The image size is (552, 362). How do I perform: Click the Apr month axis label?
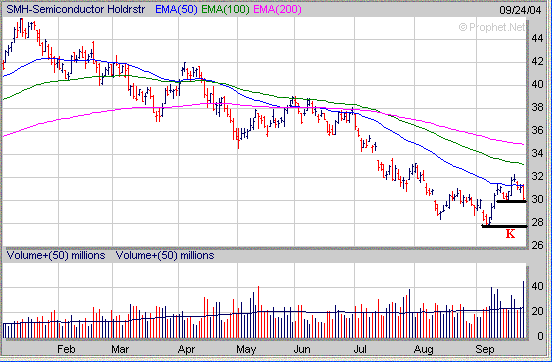tap(186, 349)
